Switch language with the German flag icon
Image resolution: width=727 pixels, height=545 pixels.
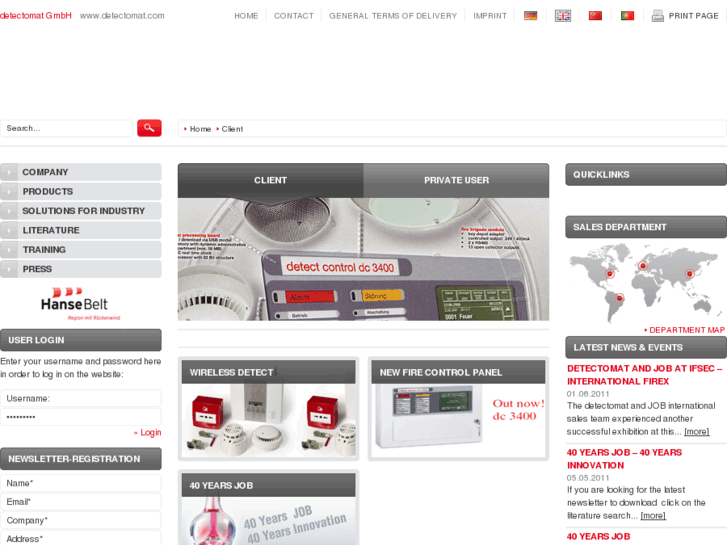tap(530, 16)
